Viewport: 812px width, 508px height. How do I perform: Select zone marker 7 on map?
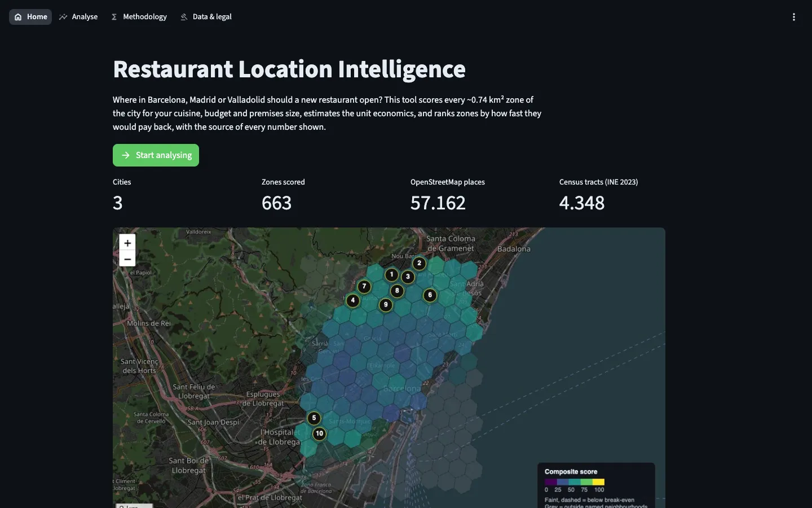click(x=364, y=286)
